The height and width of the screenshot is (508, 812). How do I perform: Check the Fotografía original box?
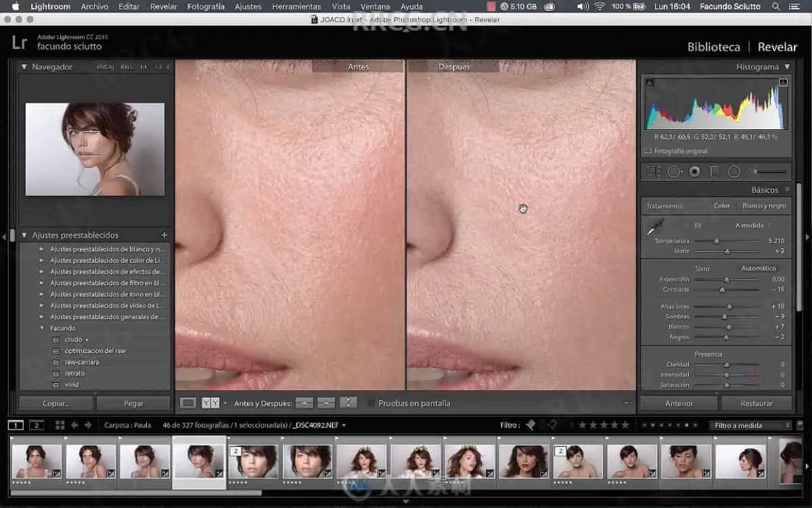(x=648, y=151)
